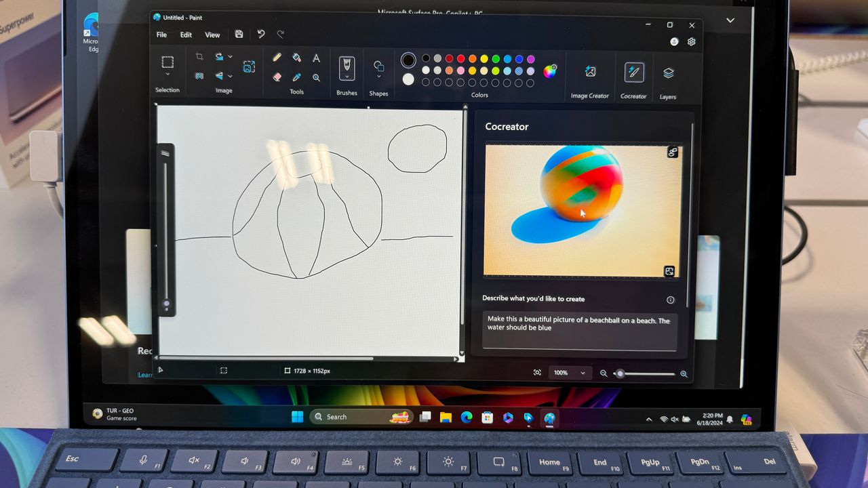Screen dimensions: 868x488
Task: Click the Fit to window icon
Action: (x=537, y=373)
